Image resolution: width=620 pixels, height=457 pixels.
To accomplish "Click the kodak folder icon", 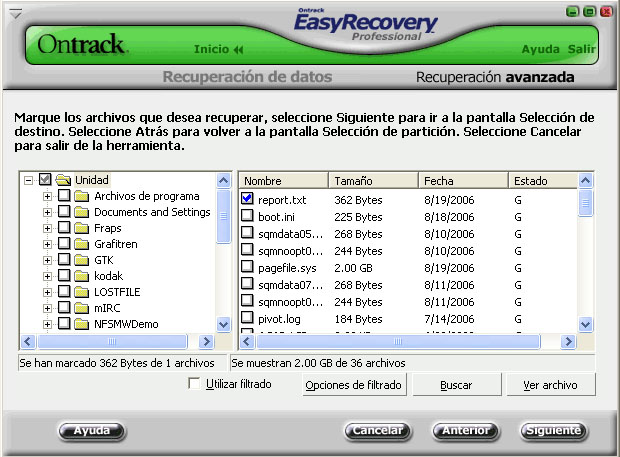I will click(x=82, y=276).
